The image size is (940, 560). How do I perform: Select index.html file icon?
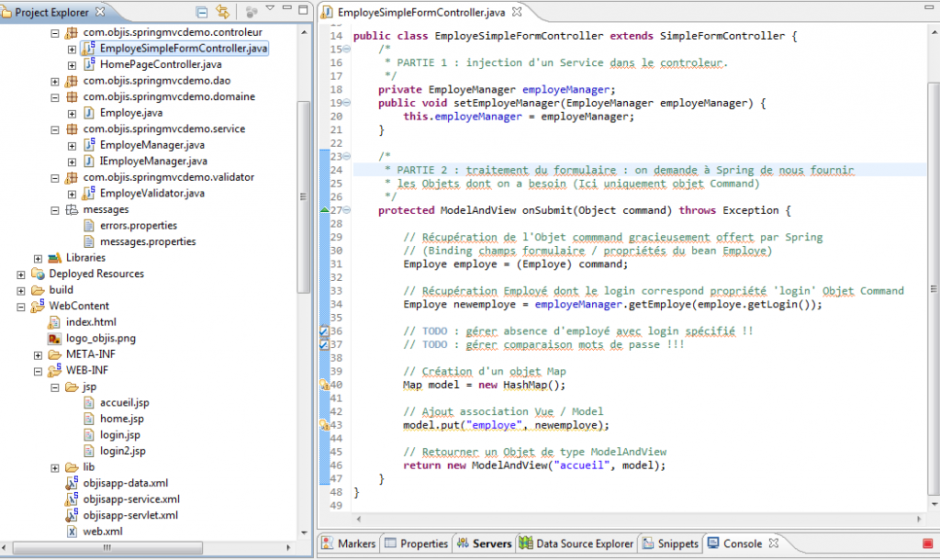[x=54, y=322]
